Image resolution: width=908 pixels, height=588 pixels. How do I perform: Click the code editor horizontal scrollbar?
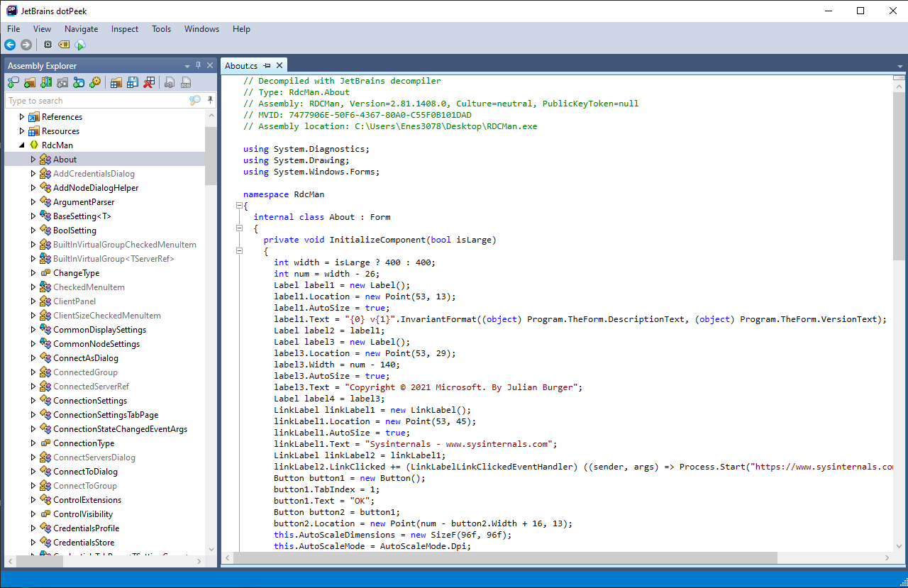click(x=497, y=559)
